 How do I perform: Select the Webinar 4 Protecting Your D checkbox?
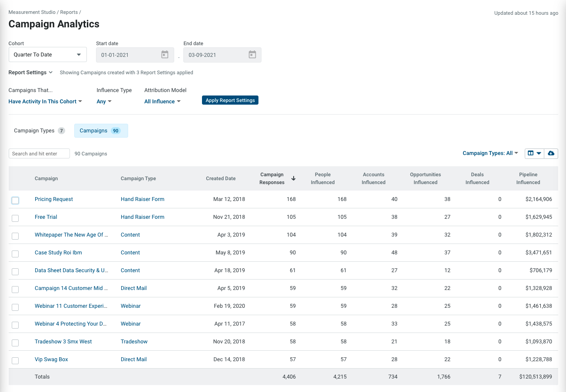pos(15,325)
